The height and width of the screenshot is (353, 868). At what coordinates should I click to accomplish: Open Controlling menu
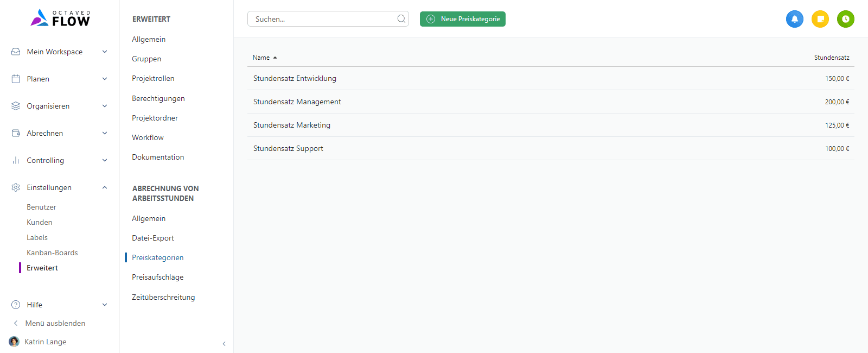(46, 160)
